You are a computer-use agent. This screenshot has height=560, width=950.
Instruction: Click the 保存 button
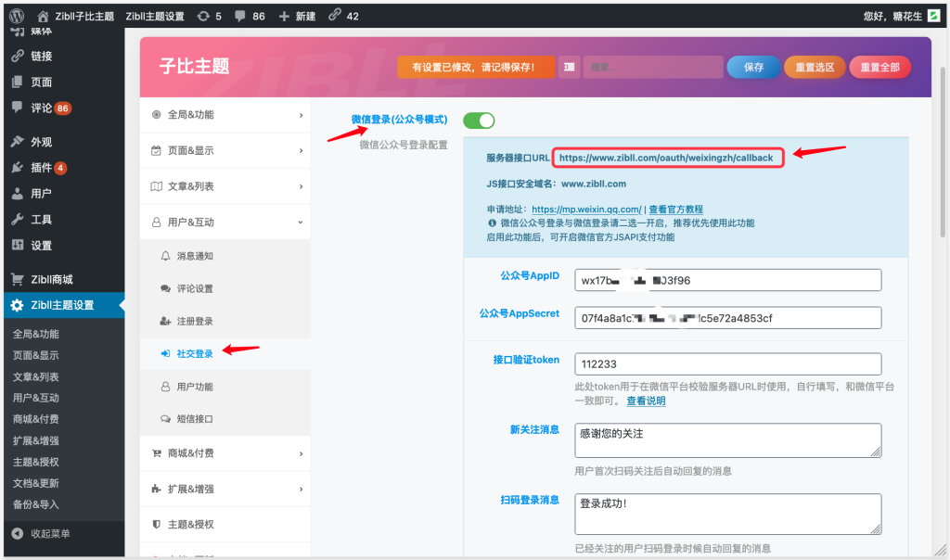click(753, 67)
